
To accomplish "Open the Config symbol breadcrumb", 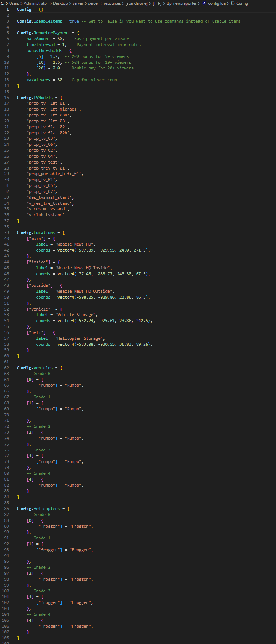I will click(242, 3).
